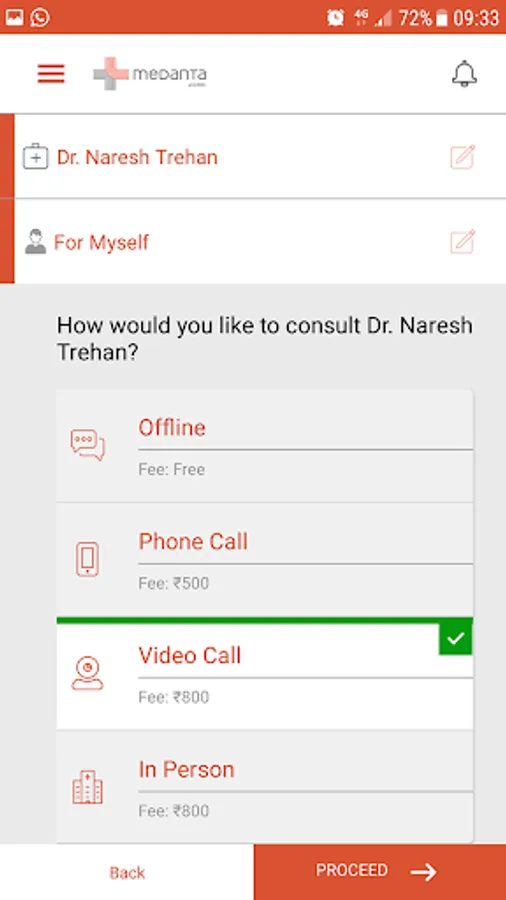Tap the Medanta logo
Screen dimensions: 506x900
tap(150, 73)
